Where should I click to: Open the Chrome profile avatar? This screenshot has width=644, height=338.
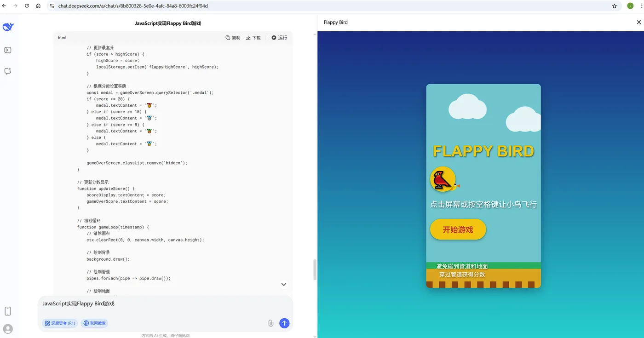pyautogui.click(x=630, y=6)
